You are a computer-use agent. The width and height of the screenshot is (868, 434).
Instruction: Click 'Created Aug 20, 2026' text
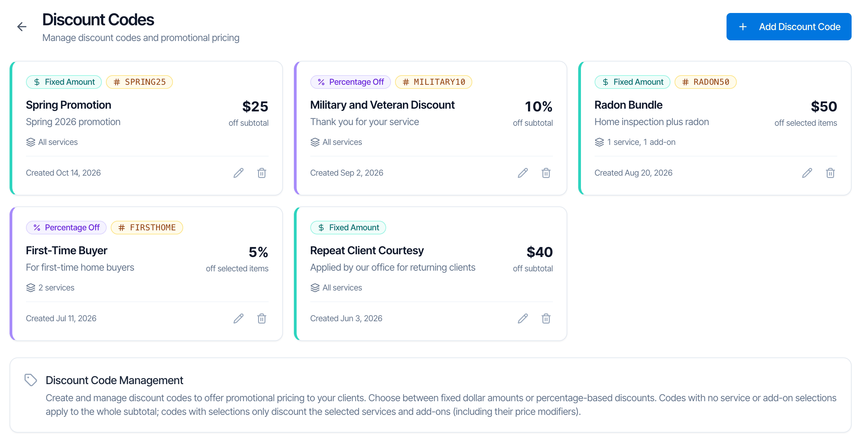(x=634, y=173)
